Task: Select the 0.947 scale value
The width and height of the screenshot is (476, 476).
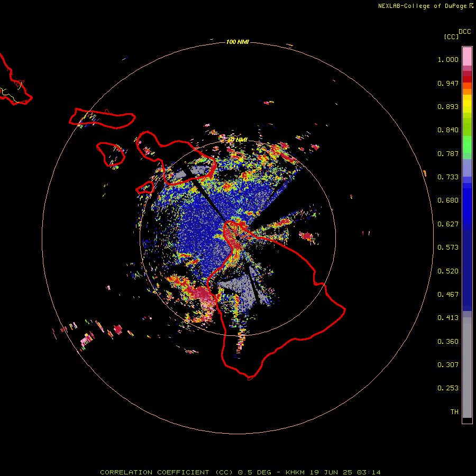Action: click(x=448, y=83)
